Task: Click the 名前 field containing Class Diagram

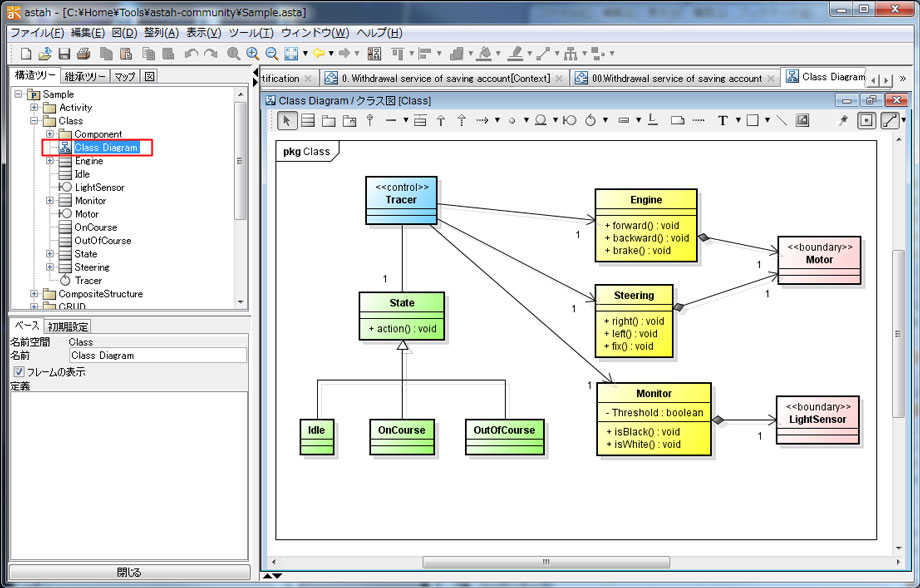Action: point(158,356)
